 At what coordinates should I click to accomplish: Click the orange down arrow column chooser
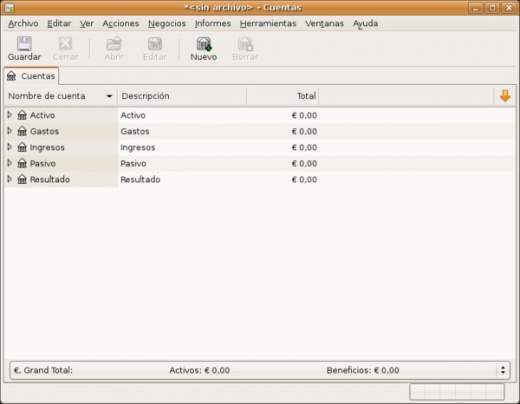(505, 96)
